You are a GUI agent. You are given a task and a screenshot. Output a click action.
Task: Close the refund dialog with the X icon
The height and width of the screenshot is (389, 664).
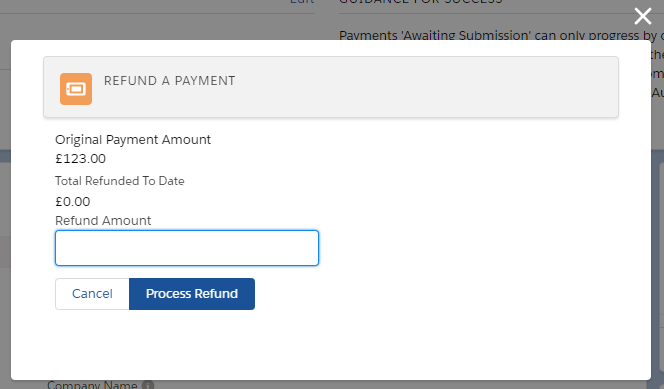coord(642,17)
